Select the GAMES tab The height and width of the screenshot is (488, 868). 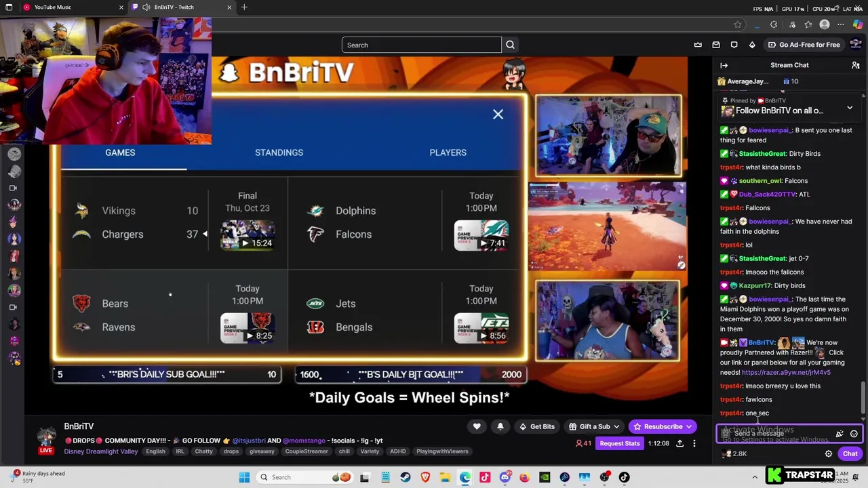tap(120, 152)
